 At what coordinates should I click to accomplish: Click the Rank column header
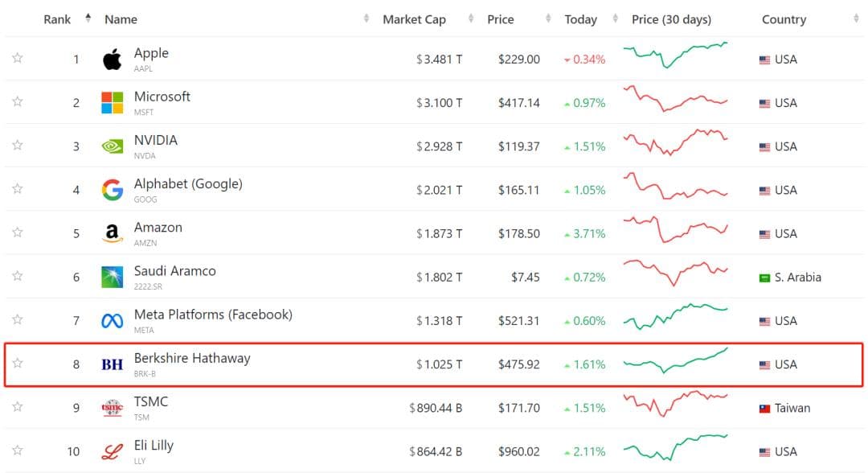point(57,19)
